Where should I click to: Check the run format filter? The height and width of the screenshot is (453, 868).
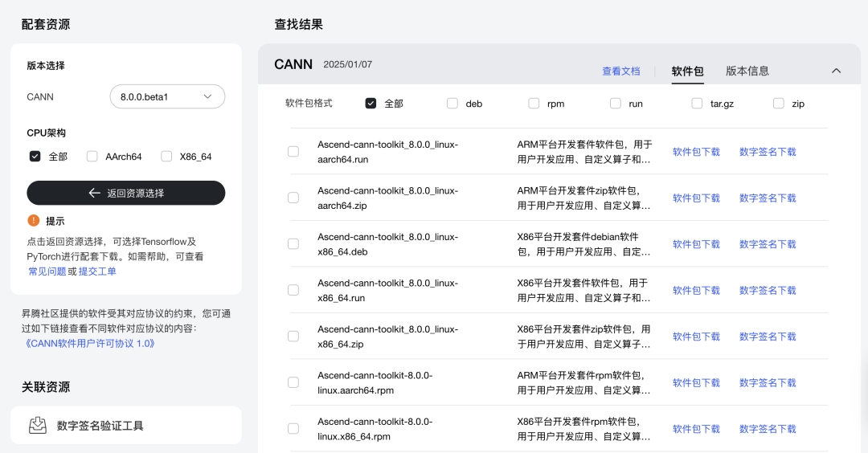(615, 104)
